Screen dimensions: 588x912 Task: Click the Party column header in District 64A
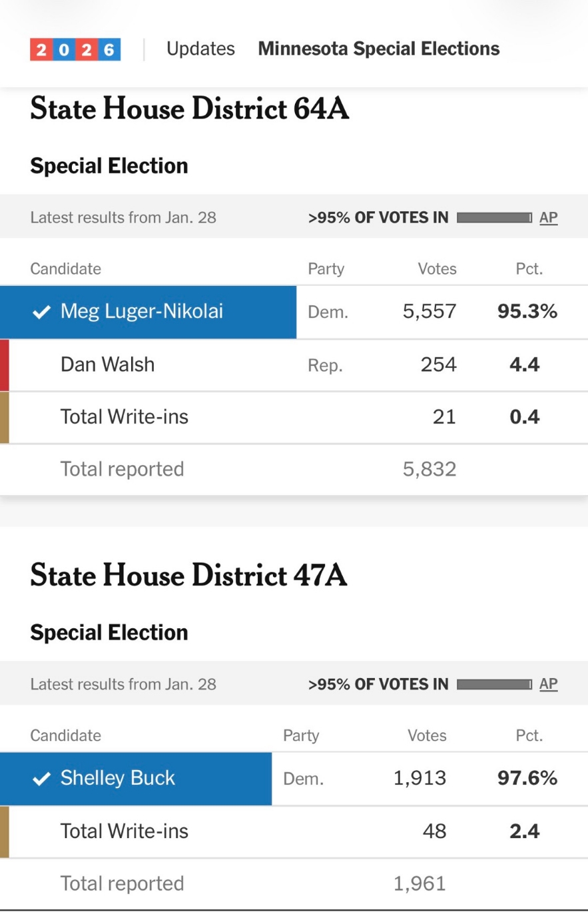pos(326,269)
